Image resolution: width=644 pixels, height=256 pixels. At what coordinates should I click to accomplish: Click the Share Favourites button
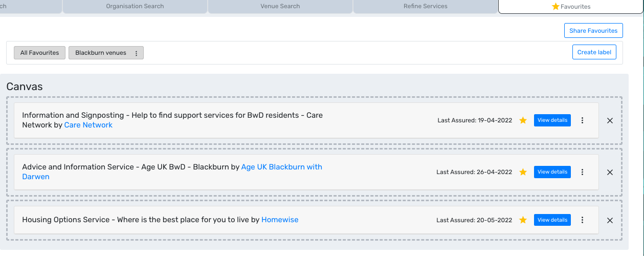pyautogui.click(x=593, y=31)
